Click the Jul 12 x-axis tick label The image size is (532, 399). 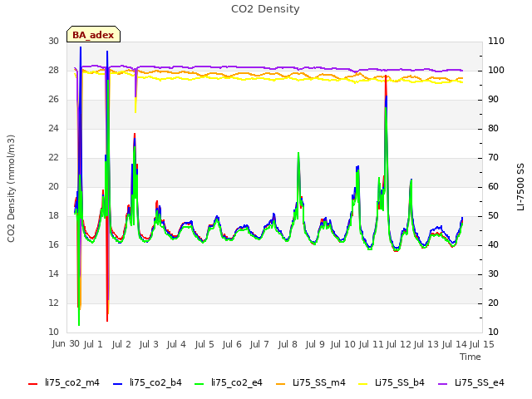(398, 344)
